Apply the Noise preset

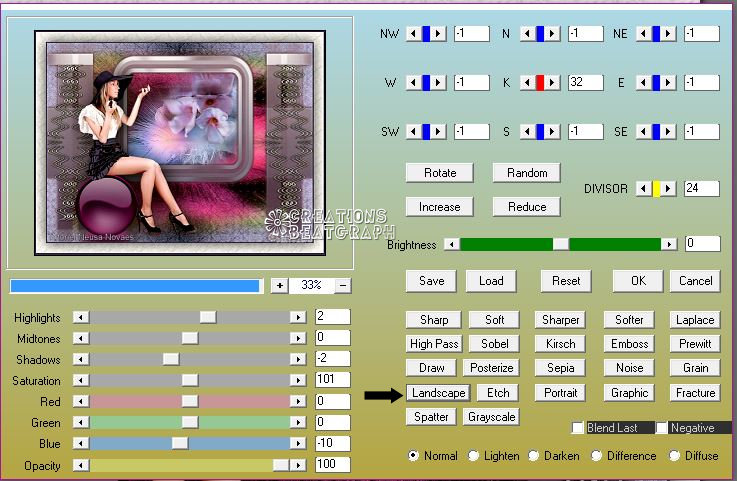point(629,368)
